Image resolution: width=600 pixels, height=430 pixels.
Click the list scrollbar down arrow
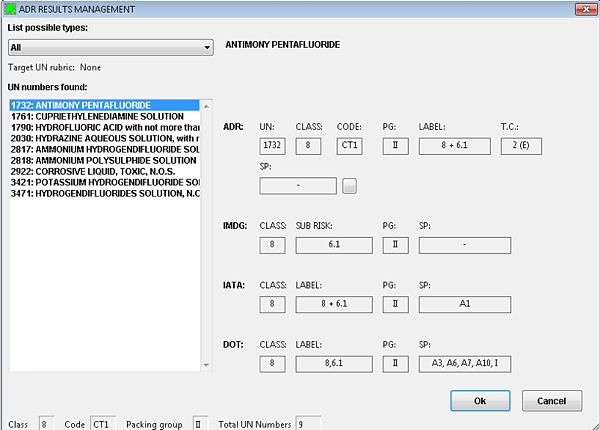pyautogui.click(x=206, y=365)
